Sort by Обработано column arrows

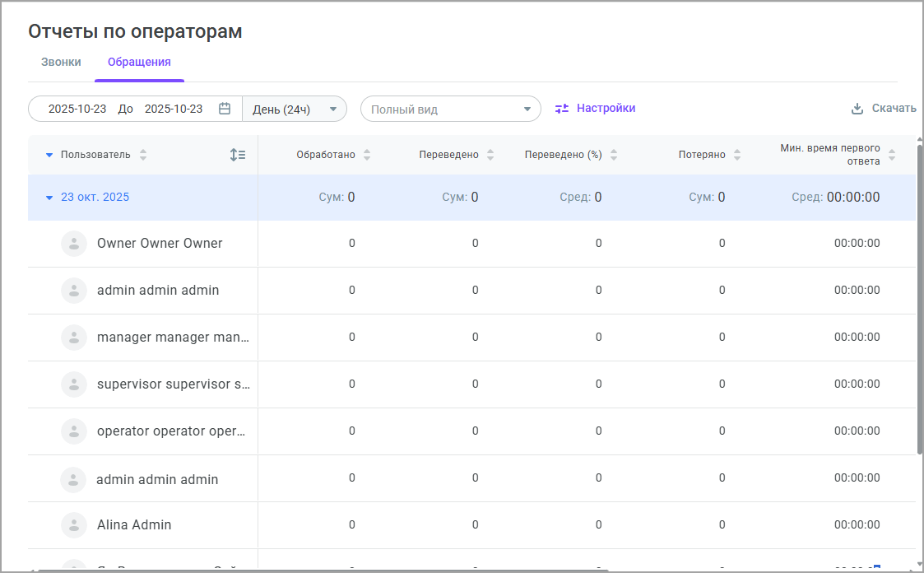(x=367, y=155)
